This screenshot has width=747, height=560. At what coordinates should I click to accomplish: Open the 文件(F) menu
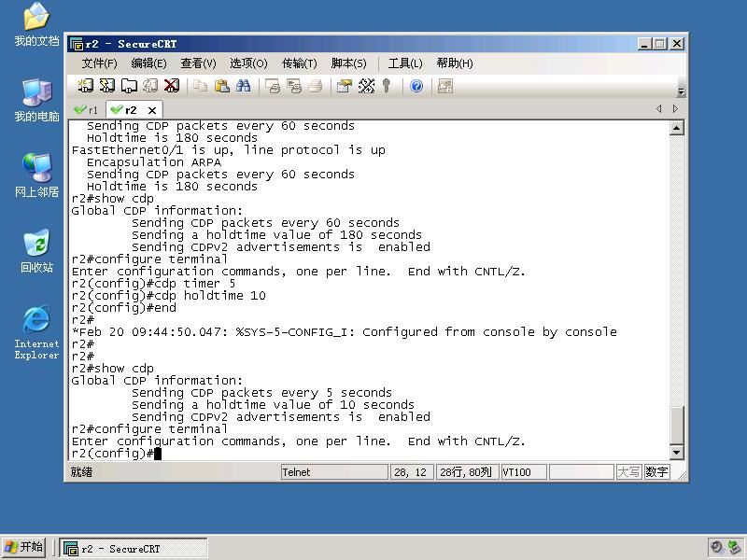99,63
